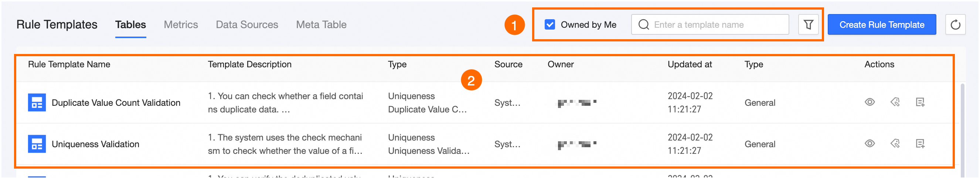View Uniqueness Validation details eye icon
980x179 pixels.
click(x=870, y=144)
